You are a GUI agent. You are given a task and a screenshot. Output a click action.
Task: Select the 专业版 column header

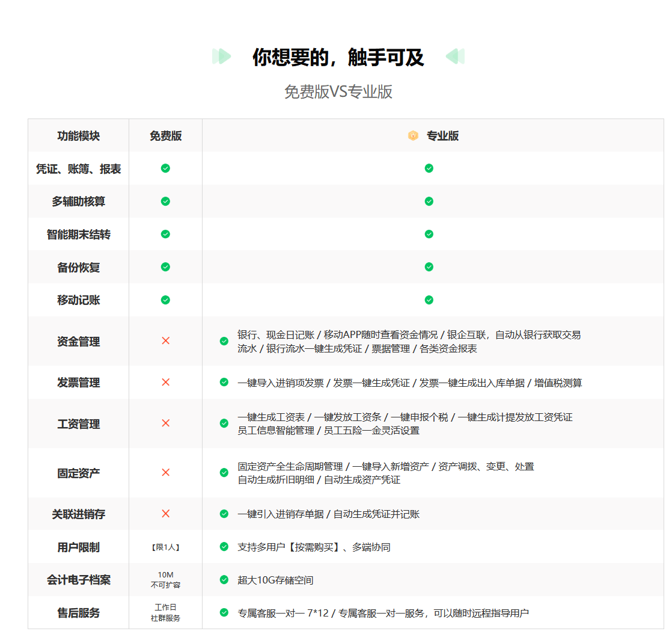point(442,135)
